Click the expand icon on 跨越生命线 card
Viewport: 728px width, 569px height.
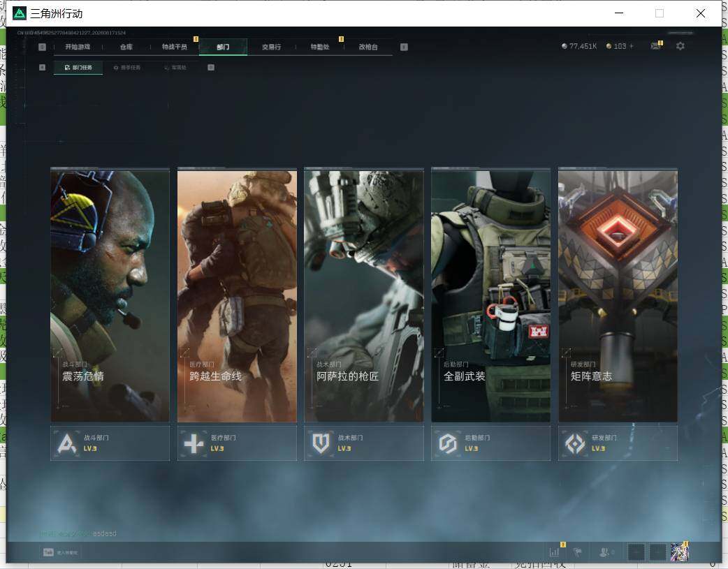click(184, 353)
